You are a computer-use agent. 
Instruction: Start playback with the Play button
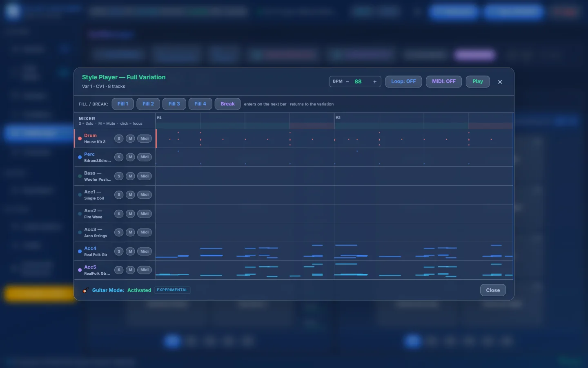[x=478, y=81]
